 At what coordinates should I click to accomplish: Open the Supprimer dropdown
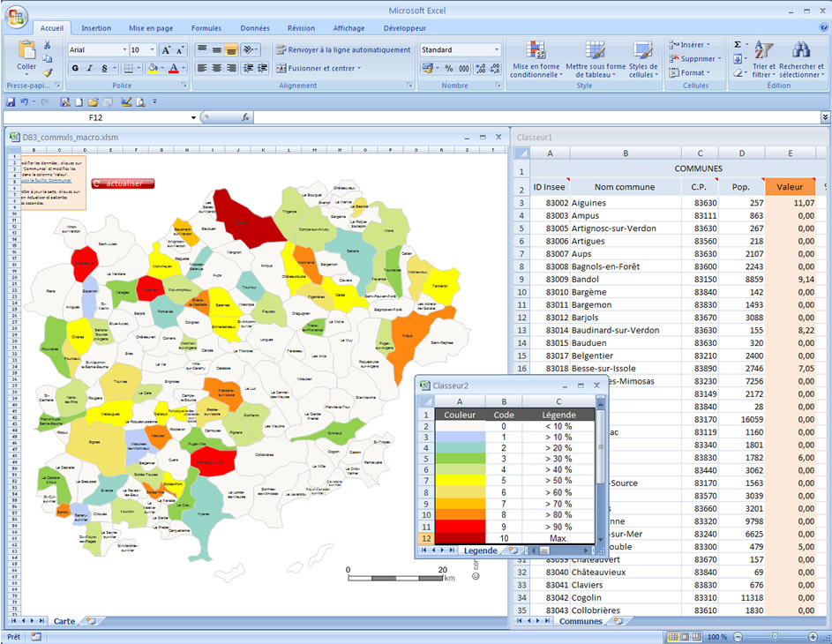tap(695, 58)
